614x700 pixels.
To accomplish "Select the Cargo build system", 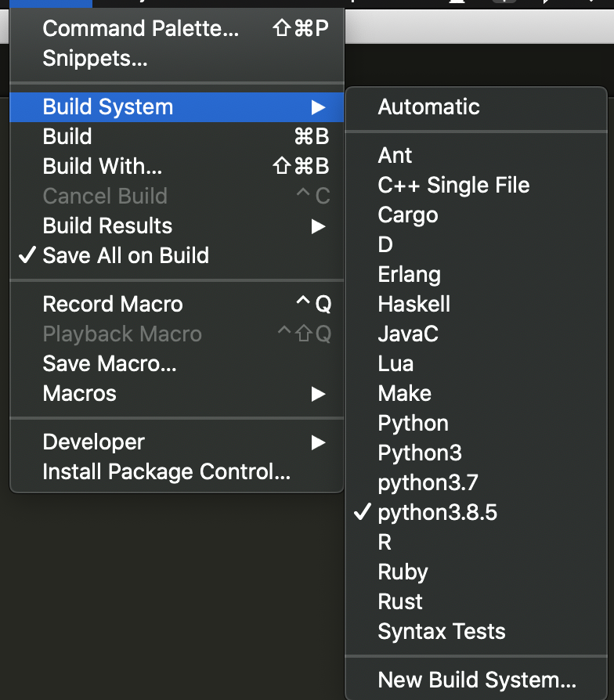I will (407, 215).
